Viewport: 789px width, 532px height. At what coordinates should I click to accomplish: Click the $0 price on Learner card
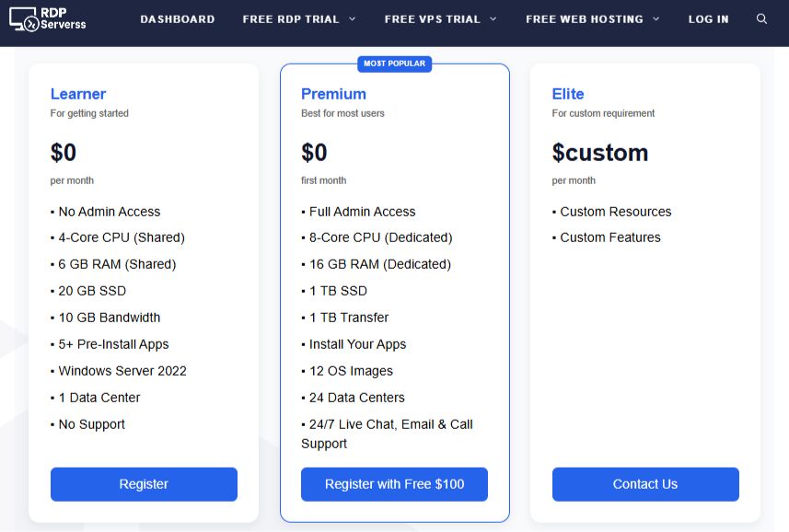[x=64, y=153]
